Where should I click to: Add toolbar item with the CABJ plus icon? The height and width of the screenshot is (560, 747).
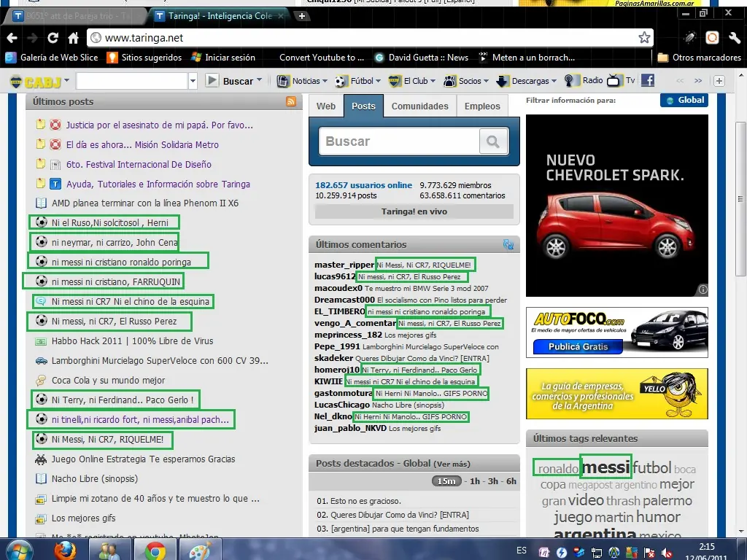(x=719, y=81)
